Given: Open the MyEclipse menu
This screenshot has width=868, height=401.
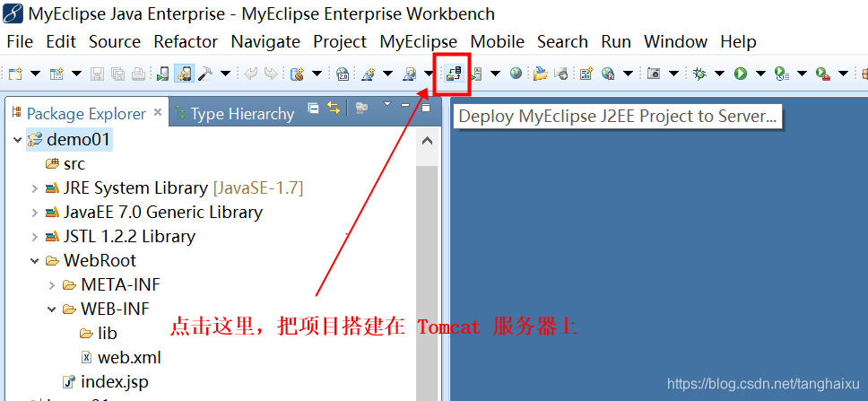Looking at the screenshot, I should click(x=419, y=42).
